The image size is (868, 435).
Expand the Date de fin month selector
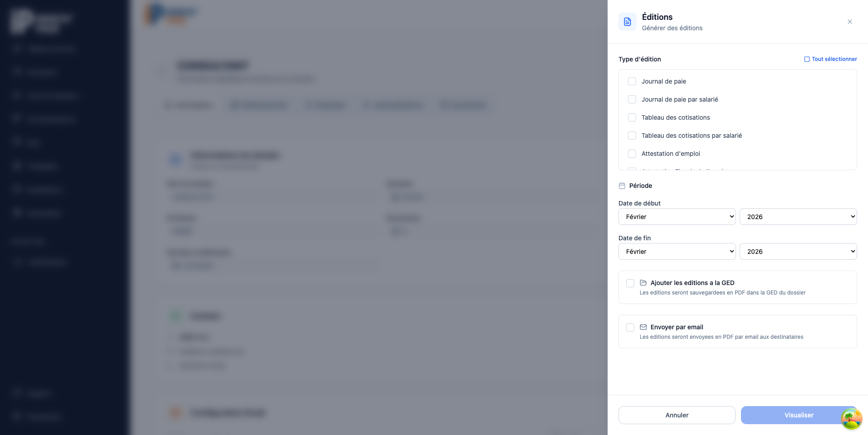pos(677,252)
